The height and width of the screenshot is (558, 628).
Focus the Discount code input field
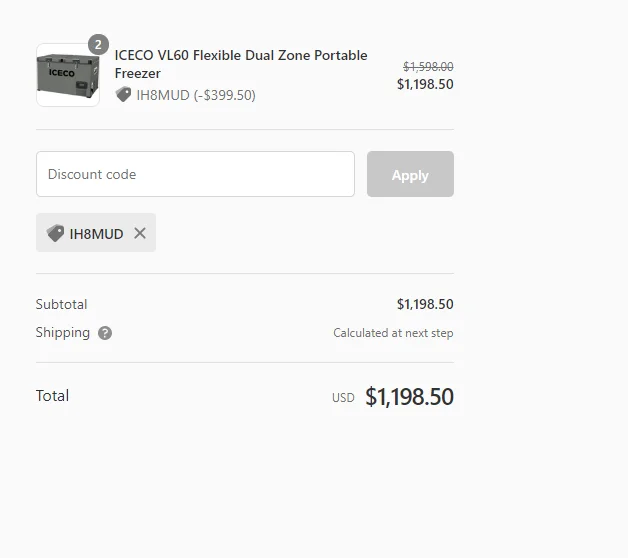(x=195, y=174)
